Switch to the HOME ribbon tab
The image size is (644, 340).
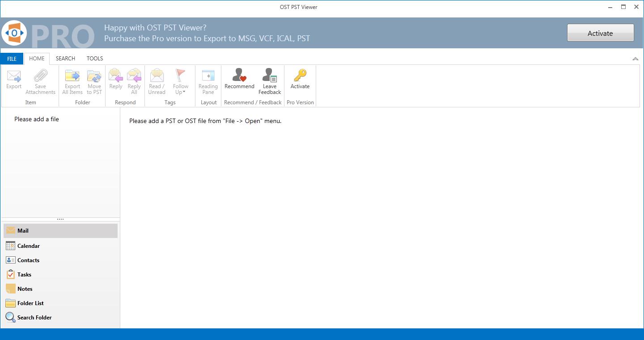click(37, 59)
